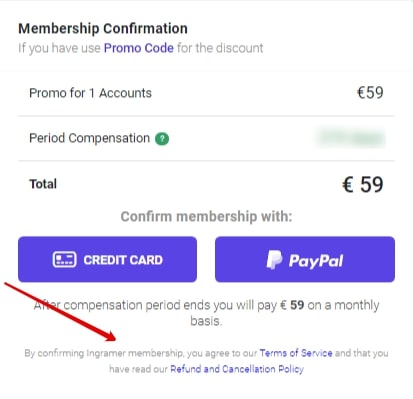Click the card icon inside Credit Card button
413x399 pixels.
click(64, 260)
